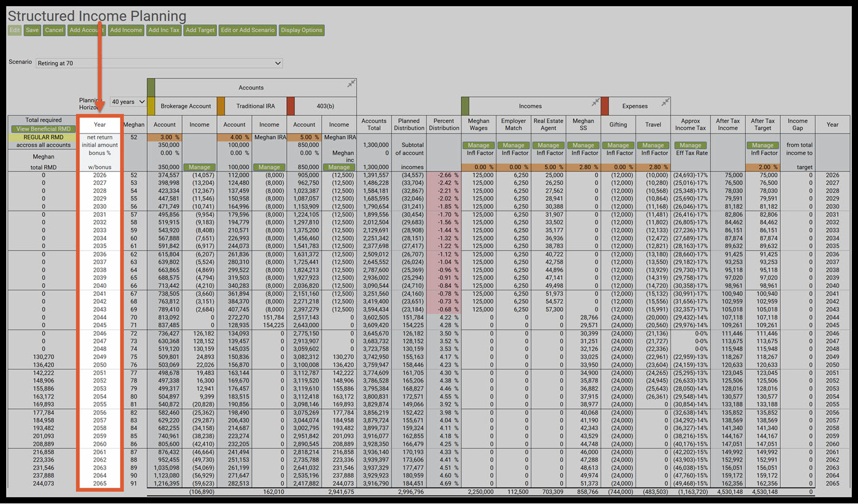Click the Cancel button

tap(54, 30)
